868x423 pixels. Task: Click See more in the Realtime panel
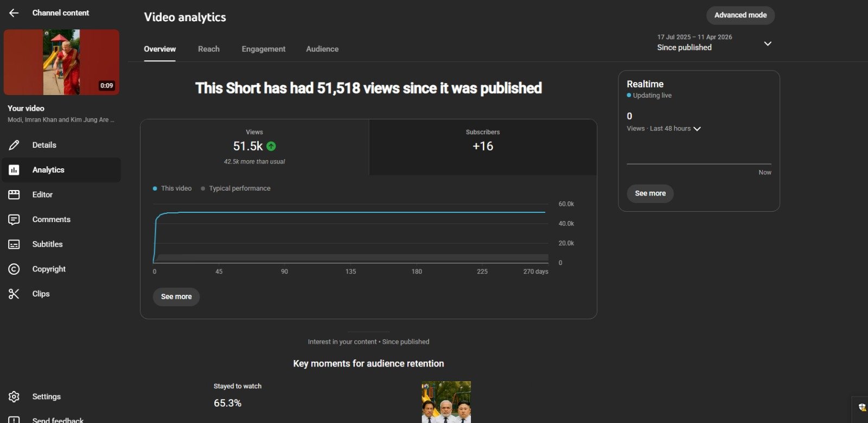(650, 193)
